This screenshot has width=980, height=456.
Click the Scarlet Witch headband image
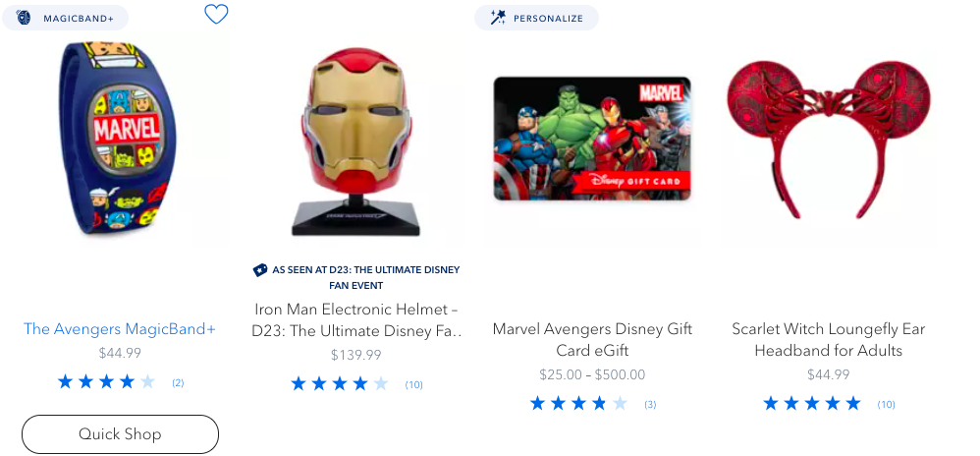point(828,138)
